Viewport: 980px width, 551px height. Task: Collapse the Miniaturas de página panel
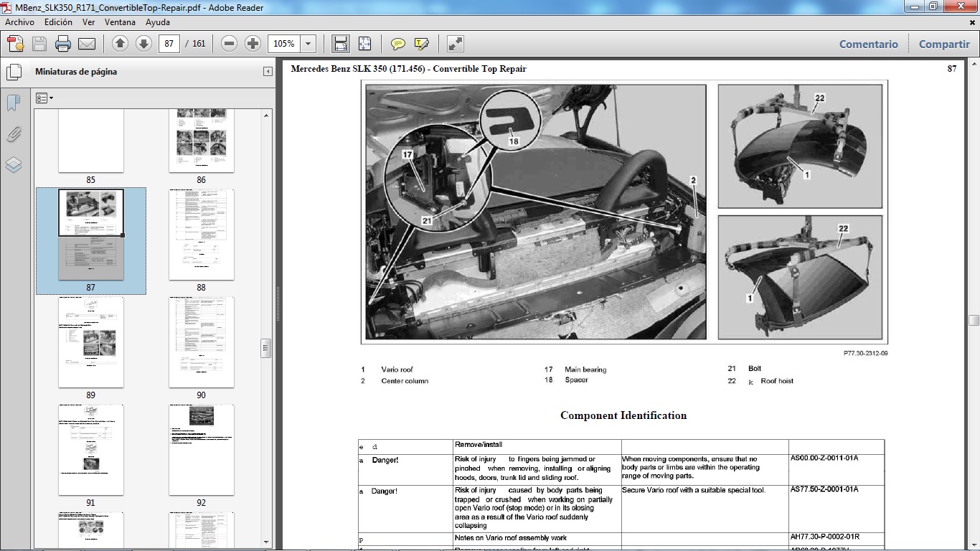269,72
